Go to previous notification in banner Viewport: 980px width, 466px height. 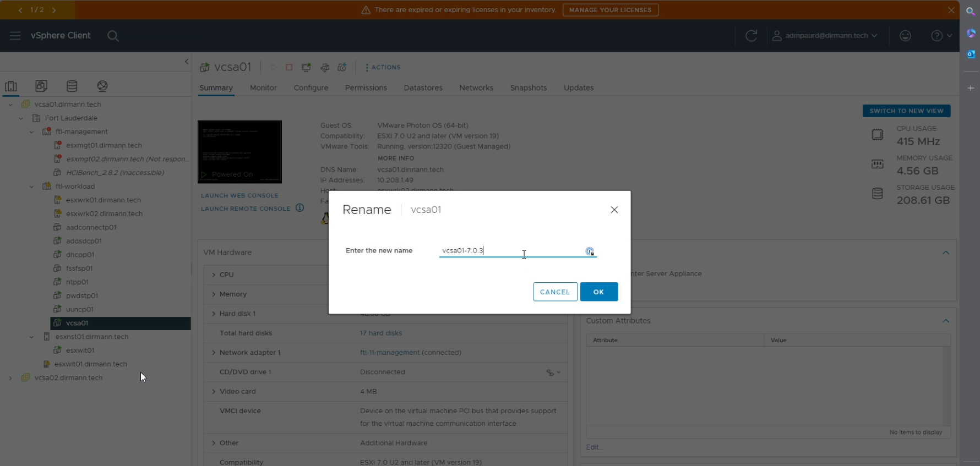20,10
